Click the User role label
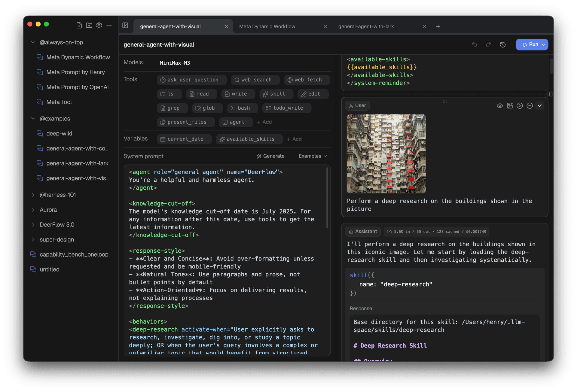 tap(358, 106)
